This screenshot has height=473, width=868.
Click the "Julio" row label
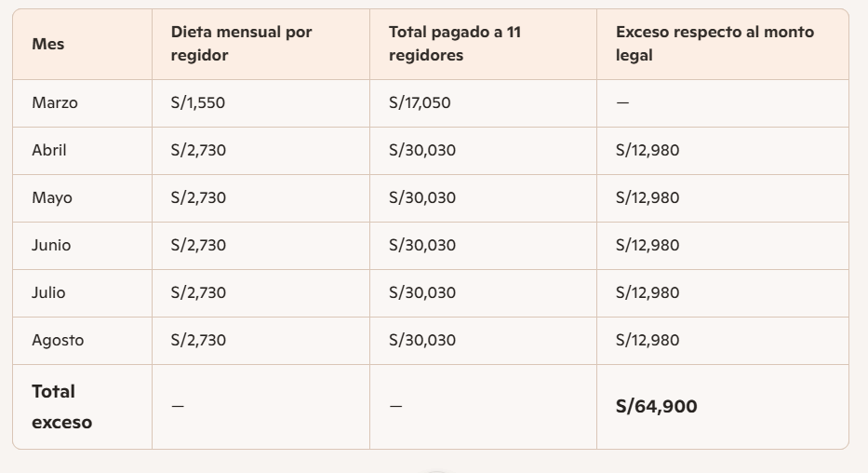click(48, 293)
